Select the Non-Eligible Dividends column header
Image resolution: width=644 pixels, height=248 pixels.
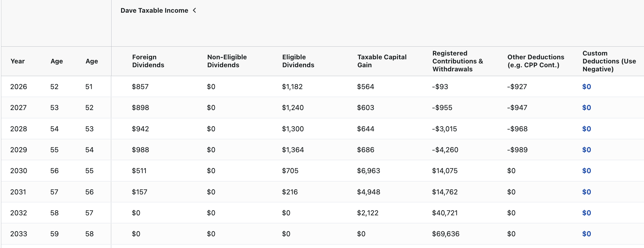(227, 61)
